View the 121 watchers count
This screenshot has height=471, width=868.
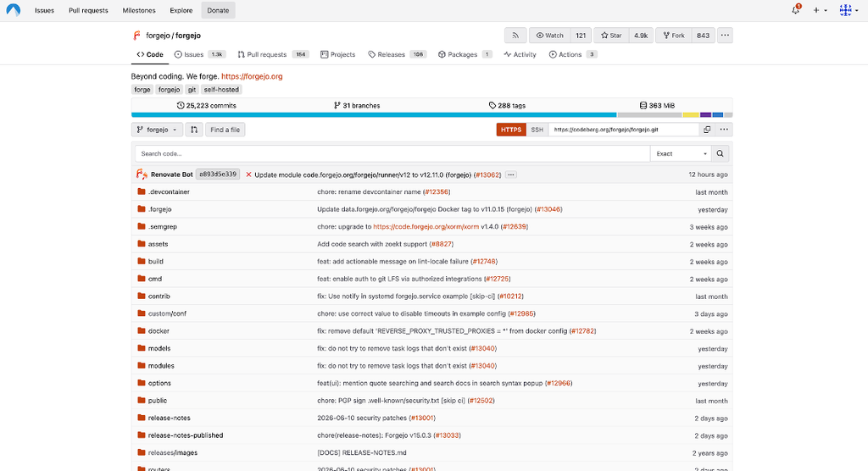click(x=581, y=36)
